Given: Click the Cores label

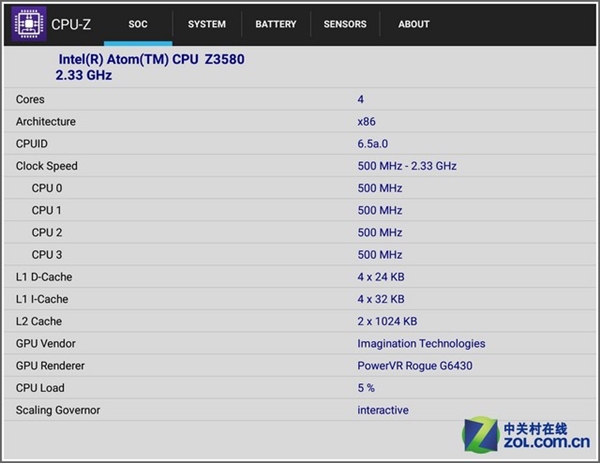Looking at the screenshot, I should (x=30, y=99).
